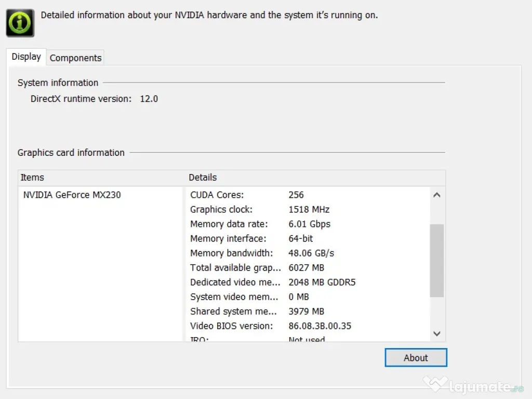The image size is (532, 399).
Task: Select NVIDIA GeForce MX230 in Items list
Action: click(72, 195)
